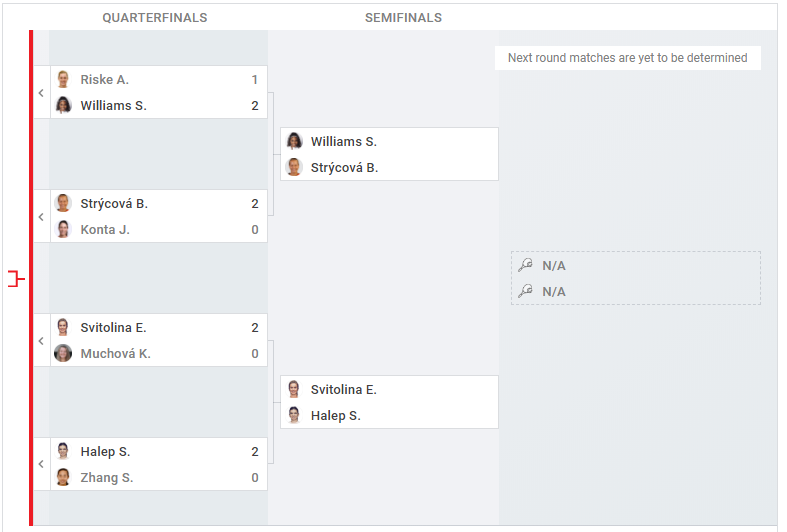Select the Semifinals round header
The height and width of the screenshot is (532, 787).
pyautogui.click(x=403, y=18)
